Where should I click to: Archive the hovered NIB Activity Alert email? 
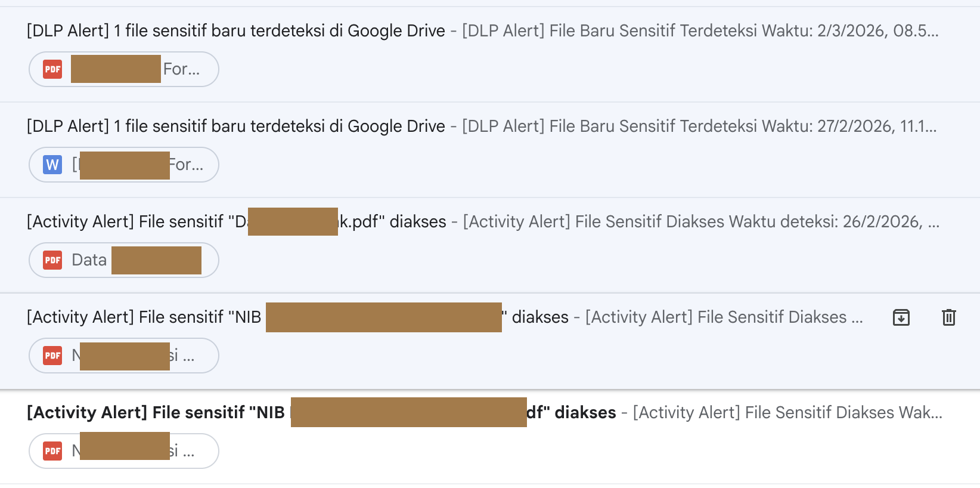click(901, 317)
